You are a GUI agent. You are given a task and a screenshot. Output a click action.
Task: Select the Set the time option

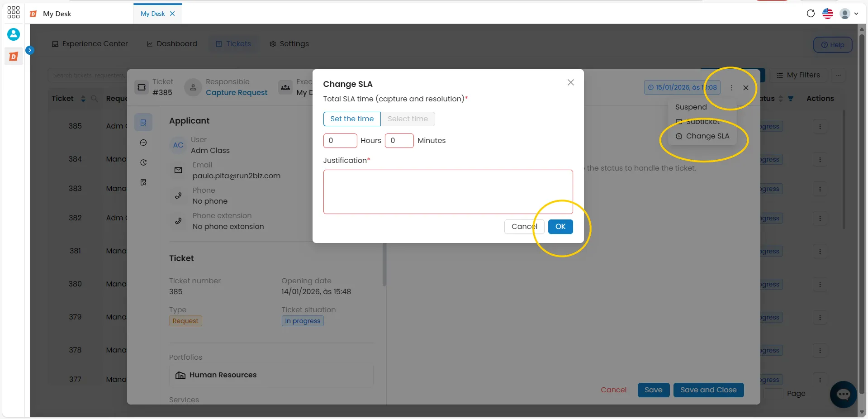tap(352, 119)
